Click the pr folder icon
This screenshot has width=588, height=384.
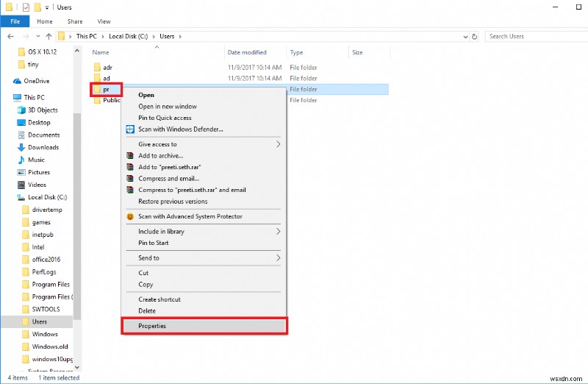[x=97, y=89]
